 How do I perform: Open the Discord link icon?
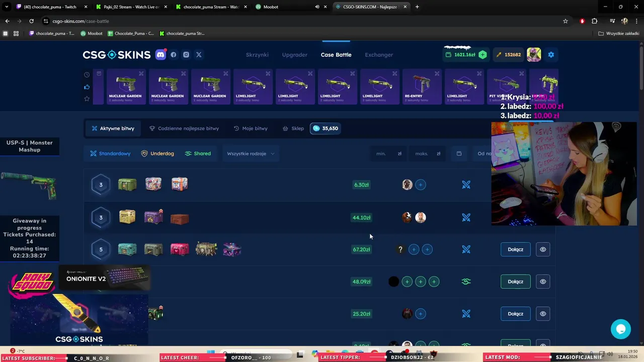(161, 54)
